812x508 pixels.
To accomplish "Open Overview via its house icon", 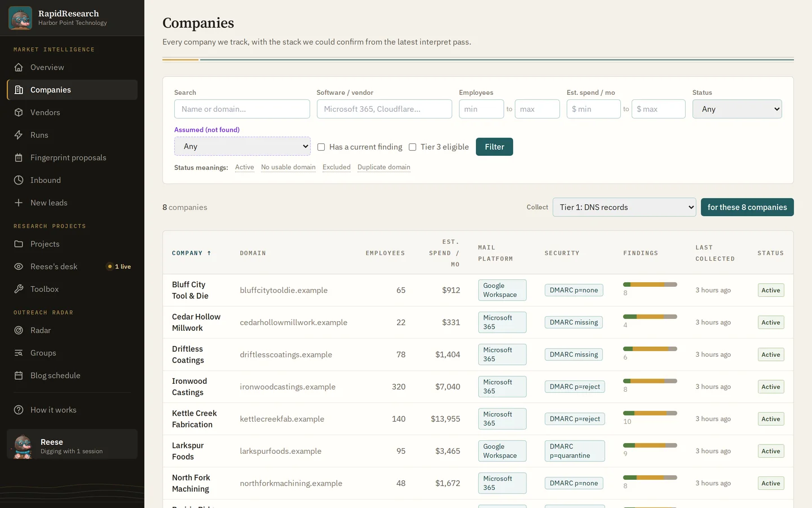I will (x=19, y=67).
